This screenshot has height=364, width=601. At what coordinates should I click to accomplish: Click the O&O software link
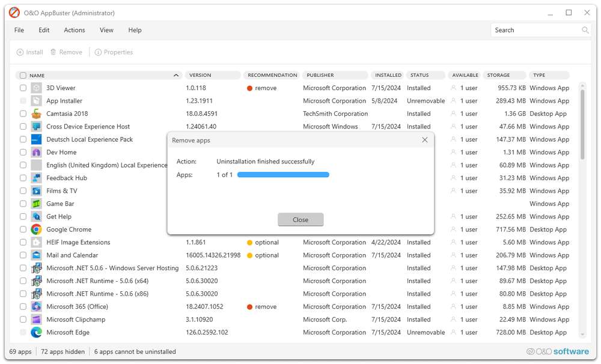coord(558,351)
